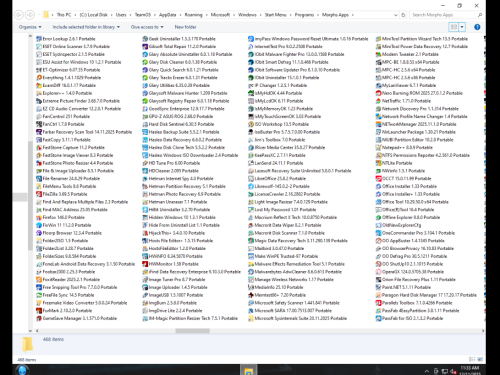
Task: Expand the chevron after Users in breadcrumb
Action: [x=130, y=15]
